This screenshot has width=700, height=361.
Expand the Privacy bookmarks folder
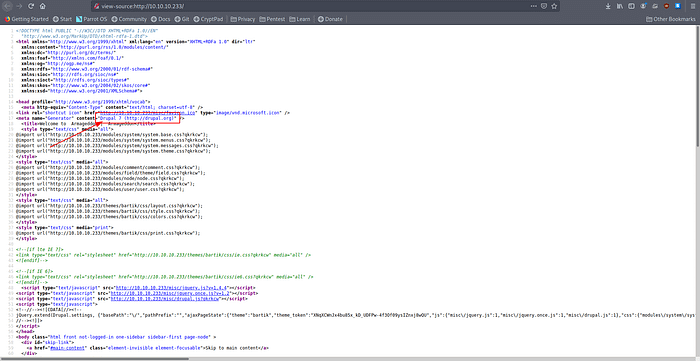point(243,19)
